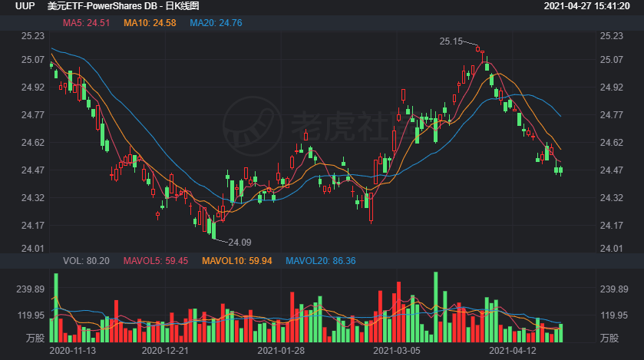The height and width of the screenshot is (360, 644).
Task: Click the 2021-04-12 date axis label
Action: click(513, 351)
